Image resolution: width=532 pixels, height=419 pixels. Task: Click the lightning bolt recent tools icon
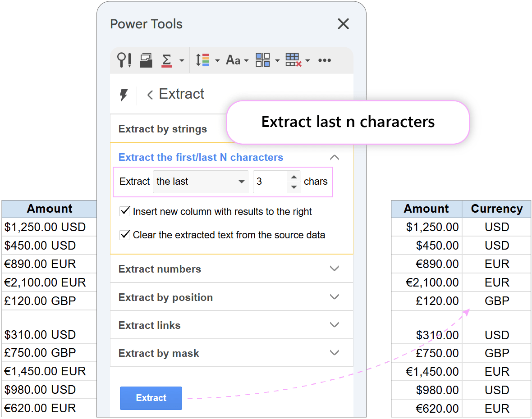[x=124, y=95]
